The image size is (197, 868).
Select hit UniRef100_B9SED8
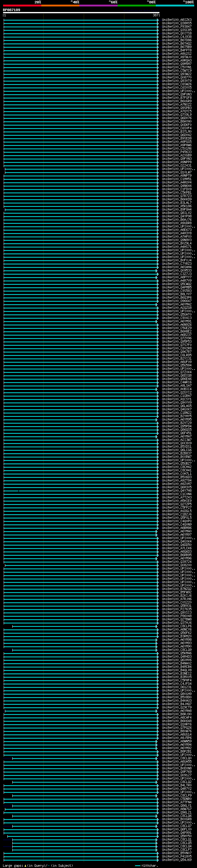coord(177,139)
